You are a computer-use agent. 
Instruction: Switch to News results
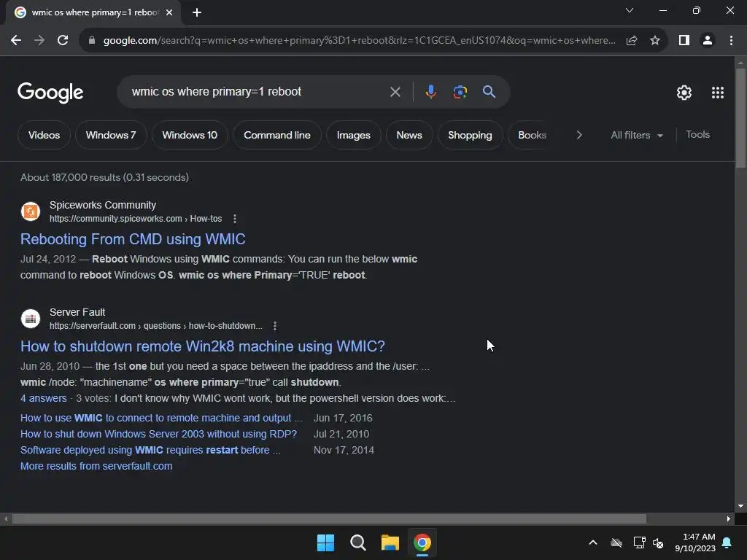409,135
